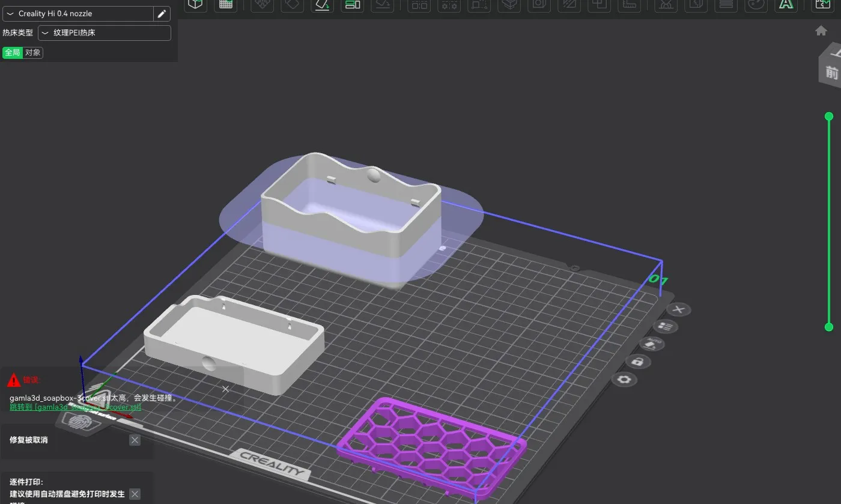841x504 pixels.
Task: Click the 前 face of the view cube
Action: pos(831,73)
